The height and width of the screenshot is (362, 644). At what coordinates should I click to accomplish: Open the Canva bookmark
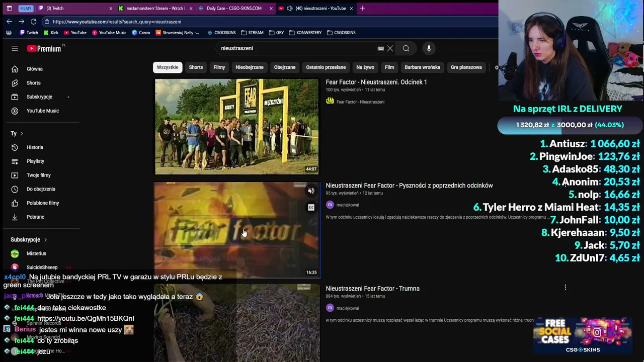141,33
